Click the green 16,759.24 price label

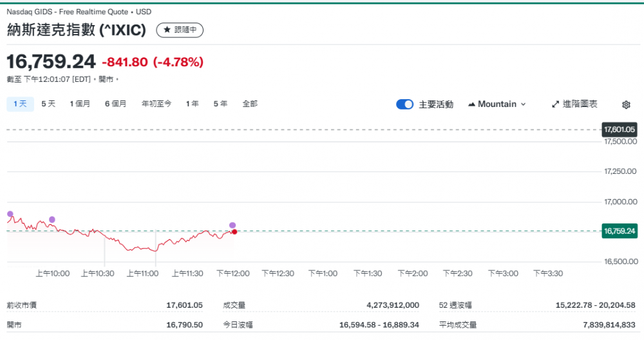coord(619,231)
